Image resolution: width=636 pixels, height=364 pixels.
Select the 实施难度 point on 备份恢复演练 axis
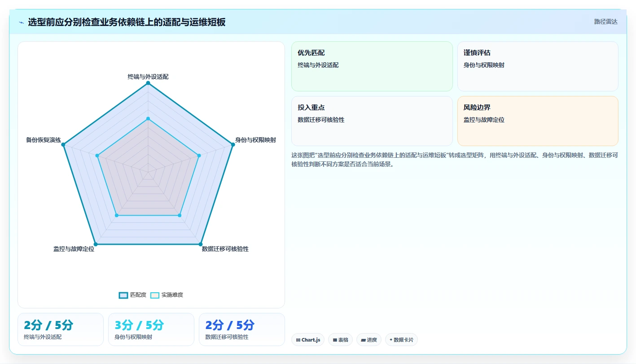[97, 156]
